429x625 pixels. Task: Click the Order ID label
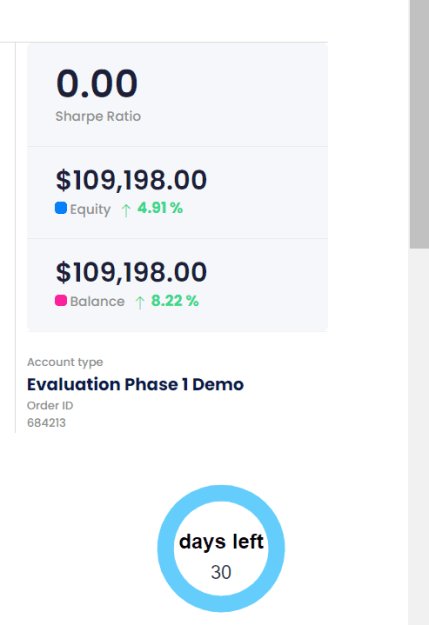[50, 405]
